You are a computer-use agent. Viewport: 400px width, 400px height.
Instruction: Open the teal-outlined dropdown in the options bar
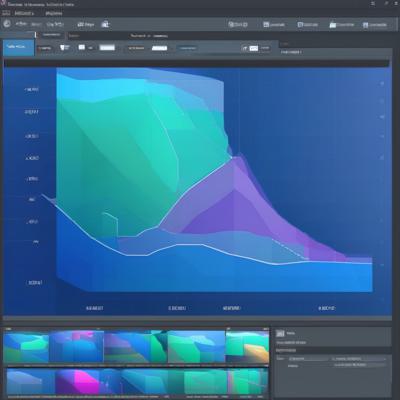(x=187, y=48)
